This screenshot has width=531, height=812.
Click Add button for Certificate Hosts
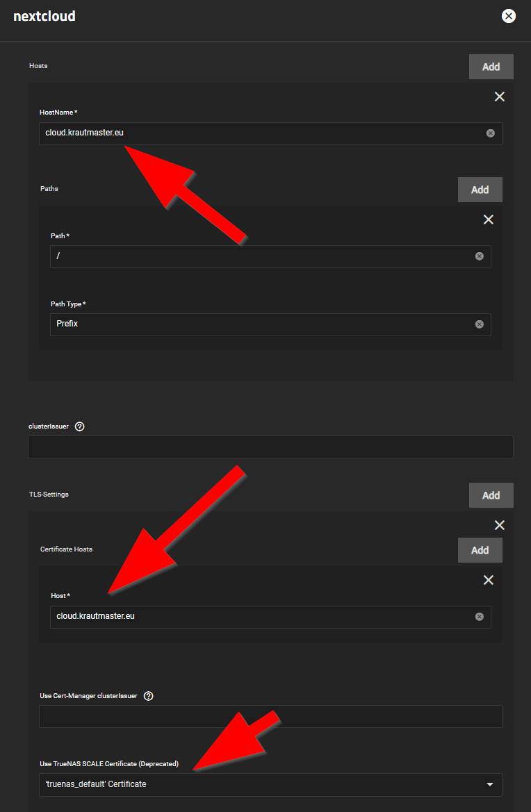click(480, 550)
